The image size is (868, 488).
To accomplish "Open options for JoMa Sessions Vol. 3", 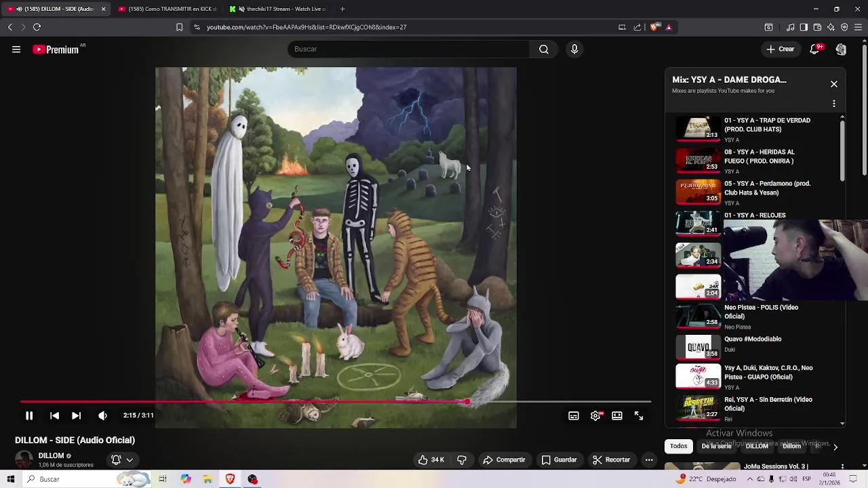I will click(x=842, y=466).
